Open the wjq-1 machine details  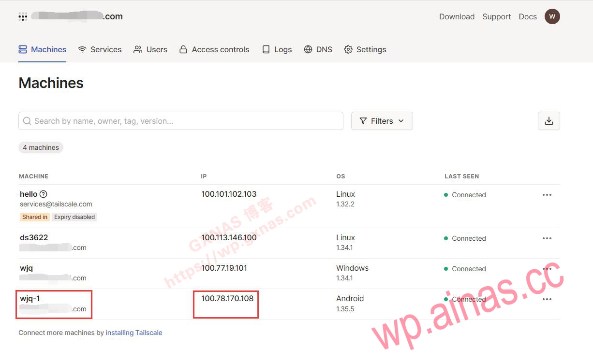[x=30, y=299]
